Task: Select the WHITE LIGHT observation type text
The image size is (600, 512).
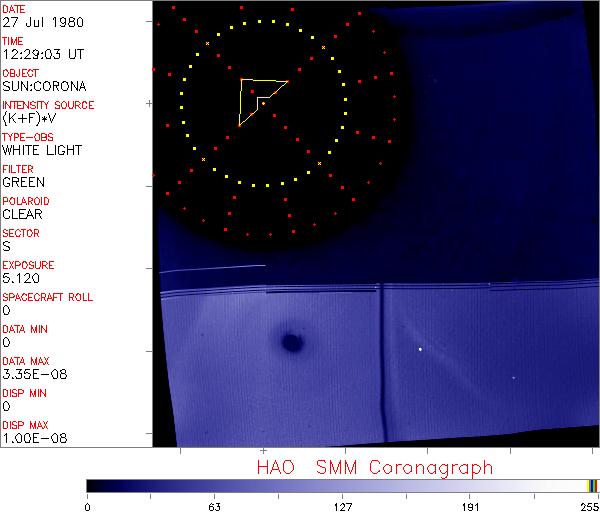Action: 42,150
